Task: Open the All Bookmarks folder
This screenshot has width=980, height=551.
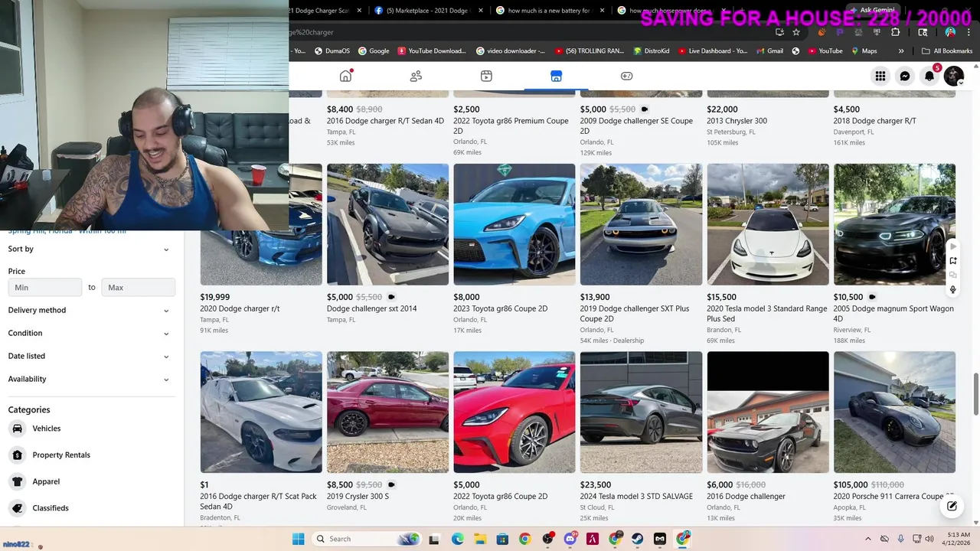Action: tap(947, 51)
